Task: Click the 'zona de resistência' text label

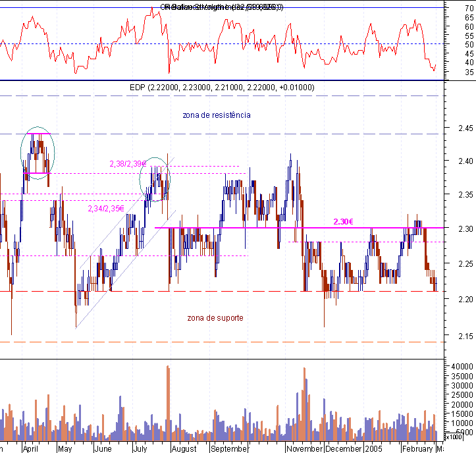Action: [217, 115]
